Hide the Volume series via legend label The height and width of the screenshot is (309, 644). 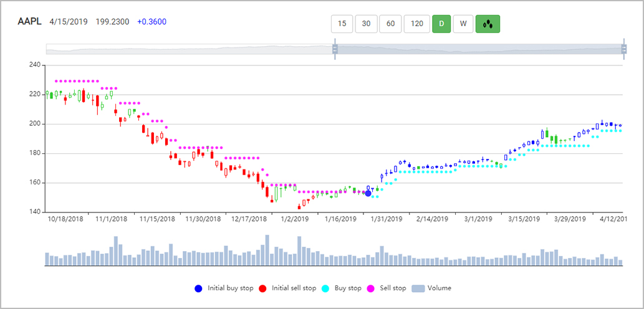[x=440, y=288]
